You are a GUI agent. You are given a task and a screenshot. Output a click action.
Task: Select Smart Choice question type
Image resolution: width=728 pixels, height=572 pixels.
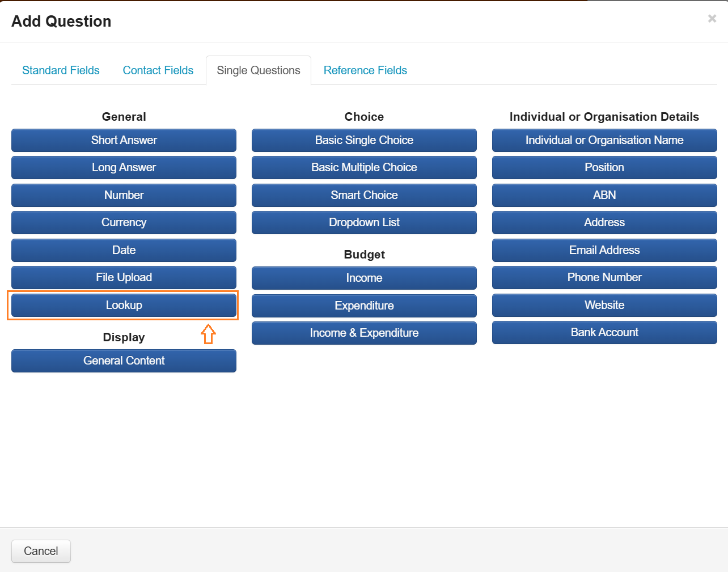click(x=364, y=195)
